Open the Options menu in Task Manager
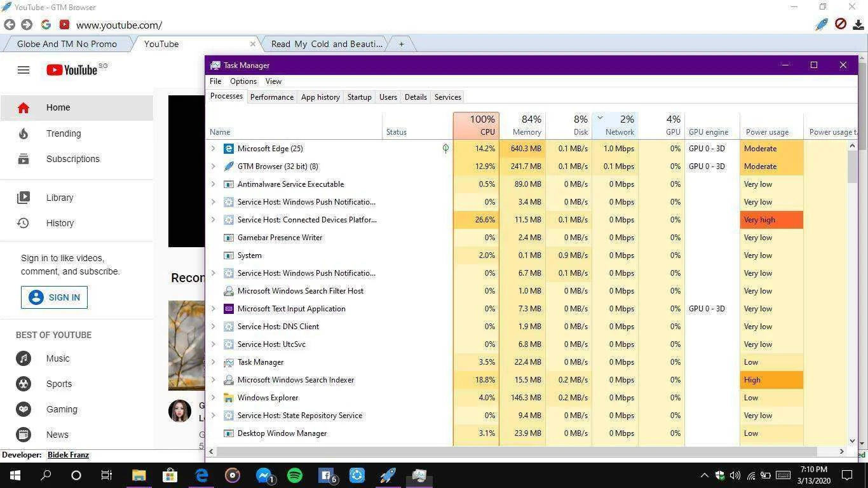 243,81
